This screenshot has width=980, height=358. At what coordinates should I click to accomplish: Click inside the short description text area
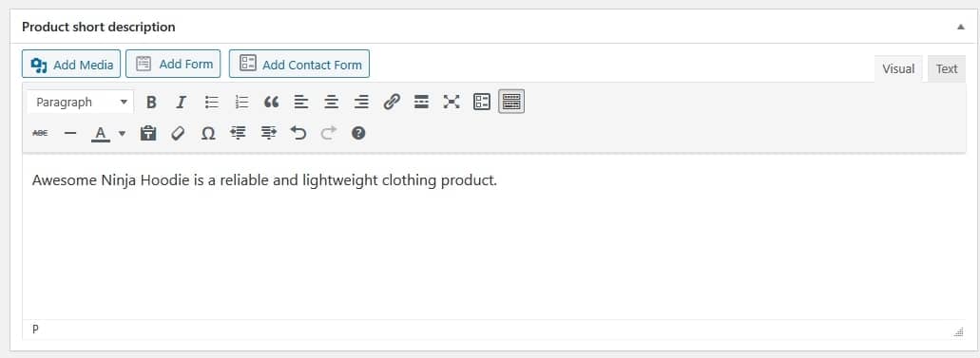[493, 237]
